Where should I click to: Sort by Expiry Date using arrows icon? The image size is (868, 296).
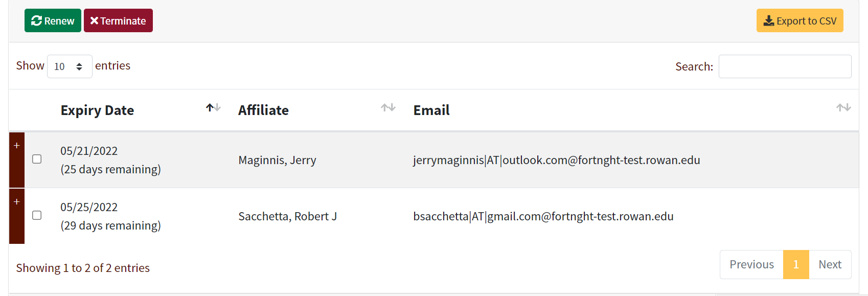tap(213, 108)
